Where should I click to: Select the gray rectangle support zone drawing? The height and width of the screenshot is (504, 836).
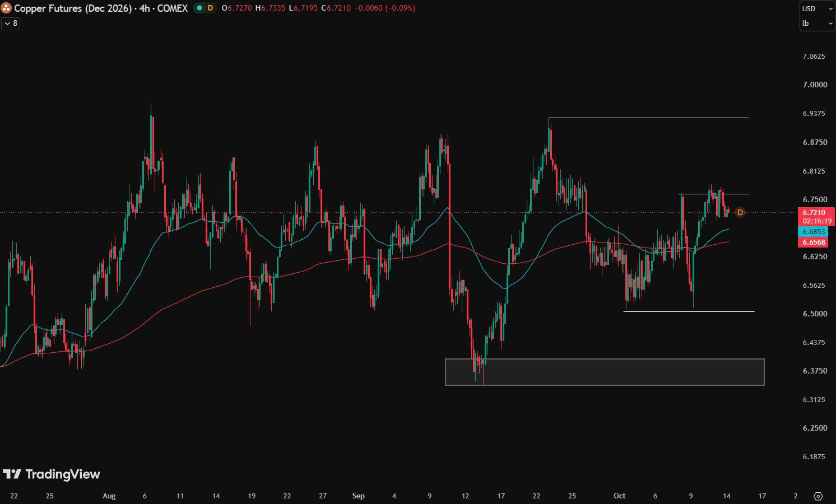tap(605, 372)
